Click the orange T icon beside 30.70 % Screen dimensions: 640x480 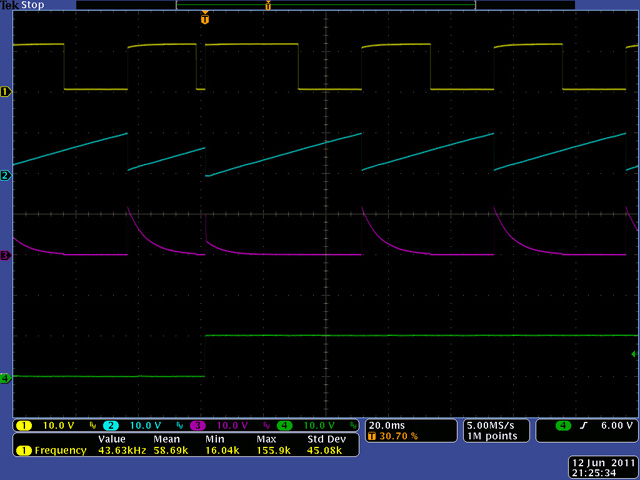[371, 436]
